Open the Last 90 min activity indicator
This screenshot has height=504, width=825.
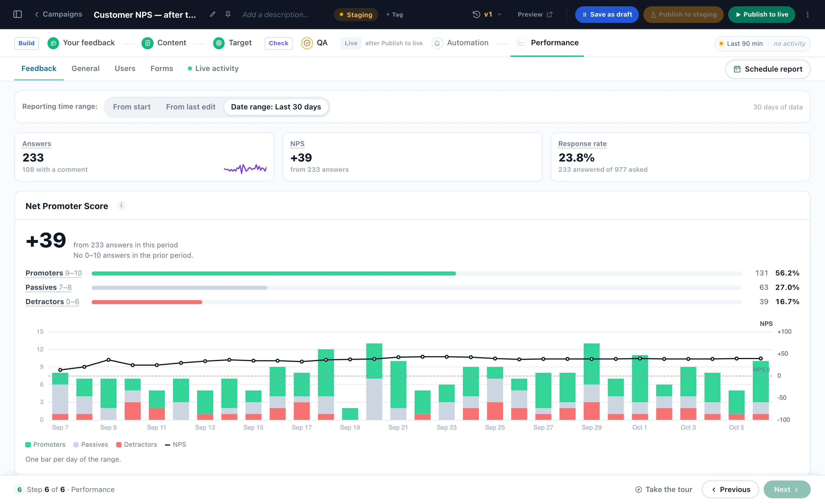click(762, 44)
